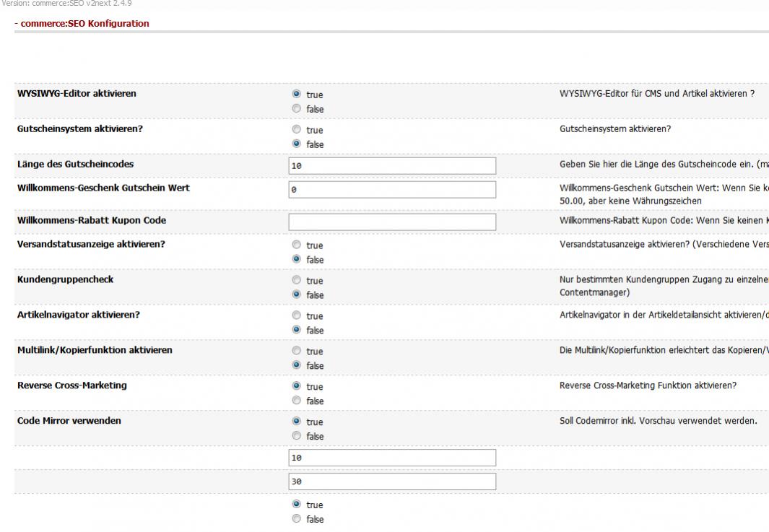Select false for Versandstatusanzeige aktivieren

pyautogui.click(x=296, y=259)
